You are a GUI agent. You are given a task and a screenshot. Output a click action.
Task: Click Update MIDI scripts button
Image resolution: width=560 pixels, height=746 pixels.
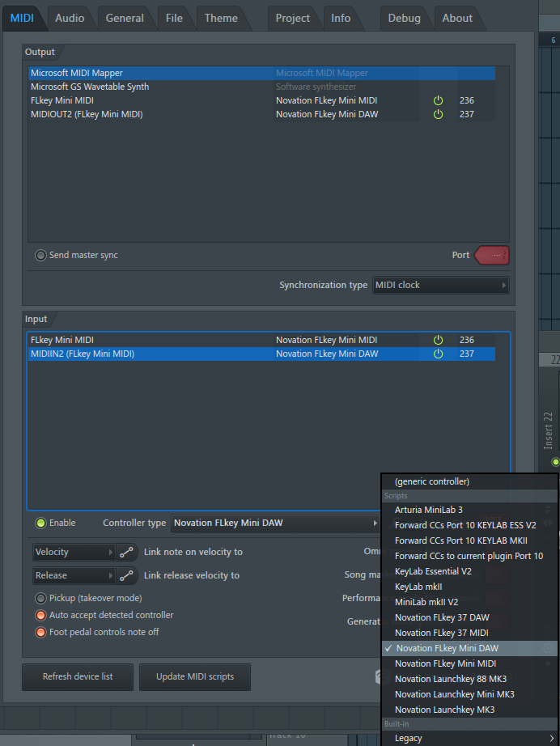(195, 676)
